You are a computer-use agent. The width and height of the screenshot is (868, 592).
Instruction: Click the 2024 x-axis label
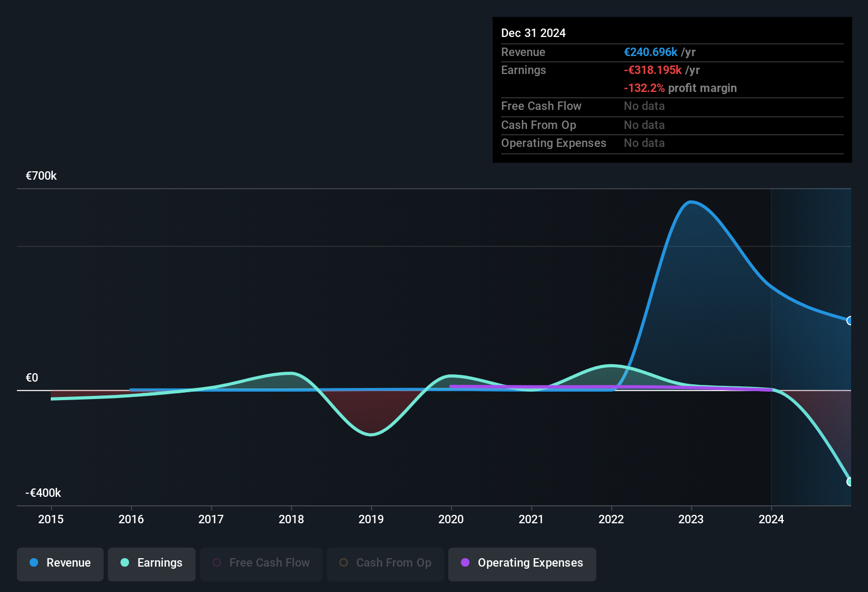[771, 519]
